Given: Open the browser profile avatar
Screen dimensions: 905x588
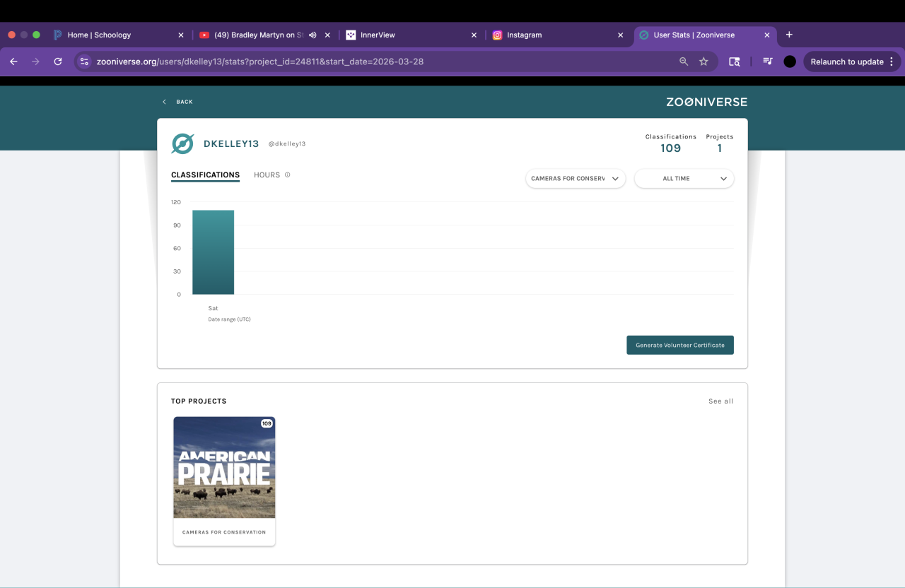Looking at the screenshot, I should [790, 61].
